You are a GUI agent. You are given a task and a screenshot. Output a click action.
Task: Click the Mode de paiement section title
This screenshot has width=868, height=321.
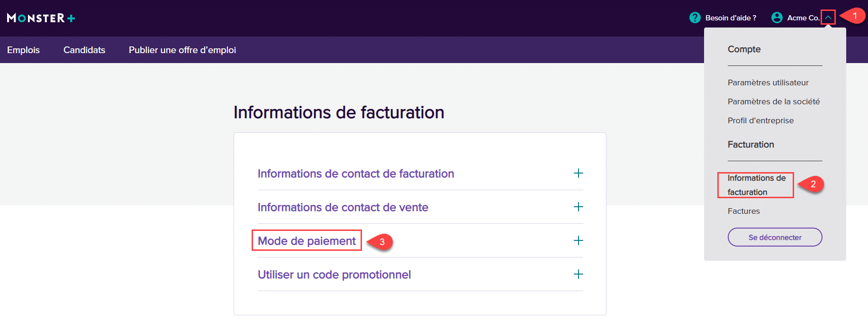pos(307,241)
